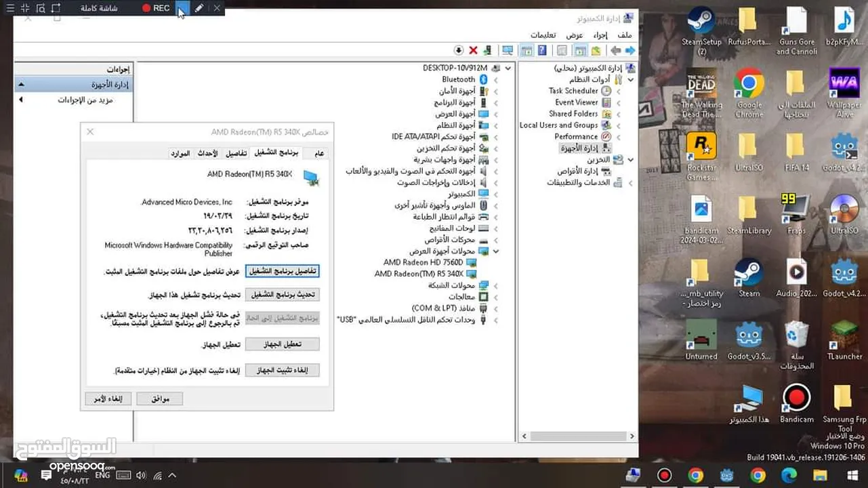Click the blue Help toolbar icon
868x488 pixels.
tap(542, 51)
